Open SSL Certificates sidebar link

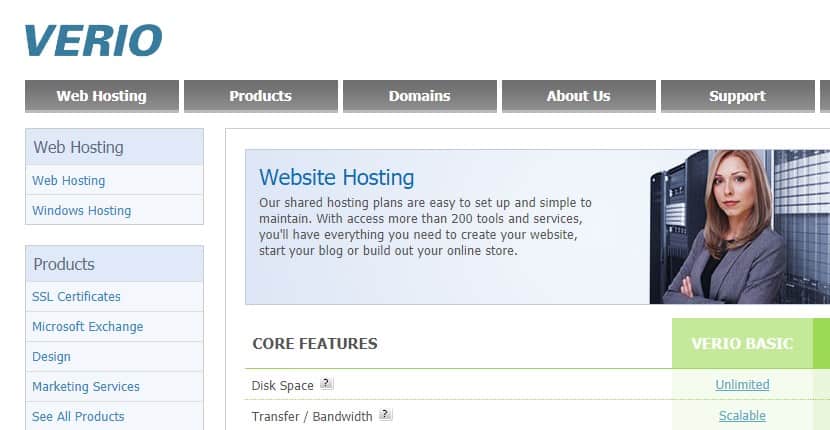pyautogui.click(x=76, y=297)
